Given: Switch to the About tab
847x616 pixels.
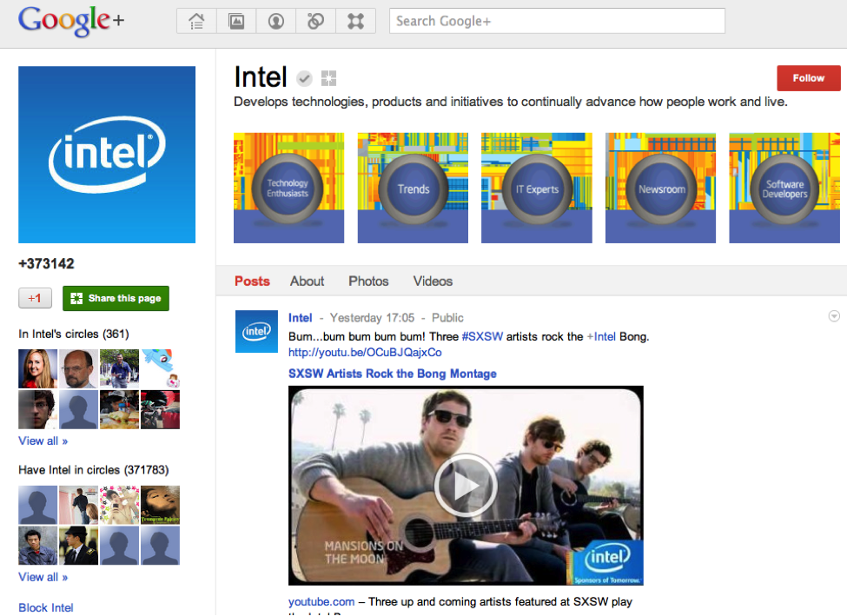Looking at the screenshot, I should [307, 281].
